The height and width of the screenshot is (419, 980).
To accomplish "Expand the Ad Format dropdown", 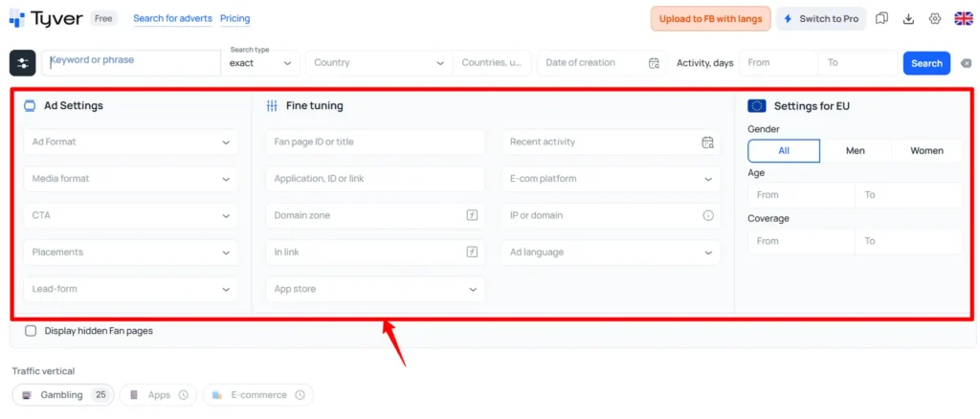I will point(130,142).
